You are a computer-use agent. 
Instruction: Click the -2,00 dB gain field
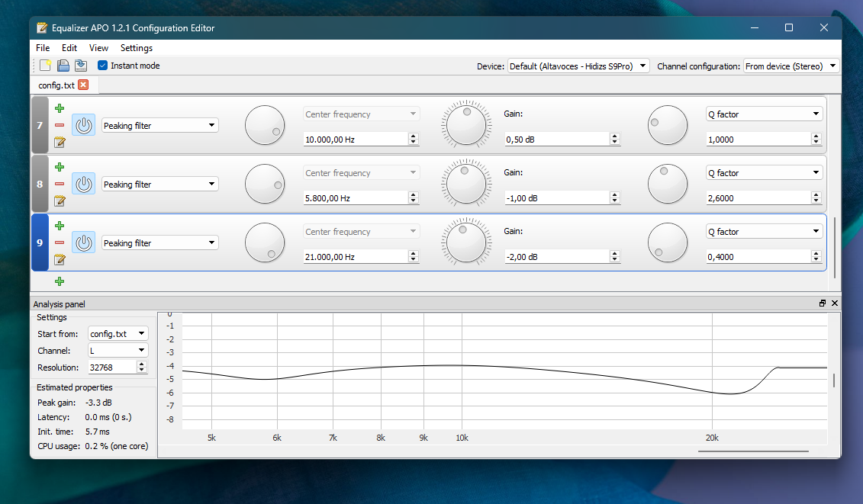click(x=557, y=256)
